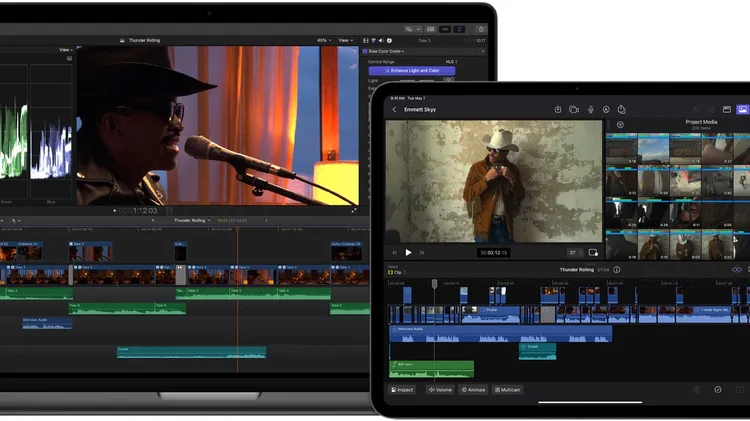The width and height of the screenshot is (750, 421).
Task: Tap the circled arrow icon in iPad toolbar
Action: click(606, 110)
